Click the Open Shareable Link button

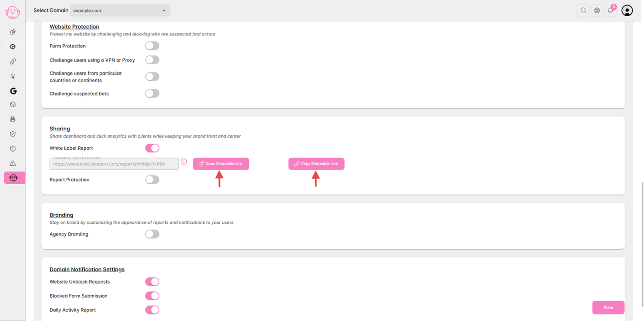[221, 163]
